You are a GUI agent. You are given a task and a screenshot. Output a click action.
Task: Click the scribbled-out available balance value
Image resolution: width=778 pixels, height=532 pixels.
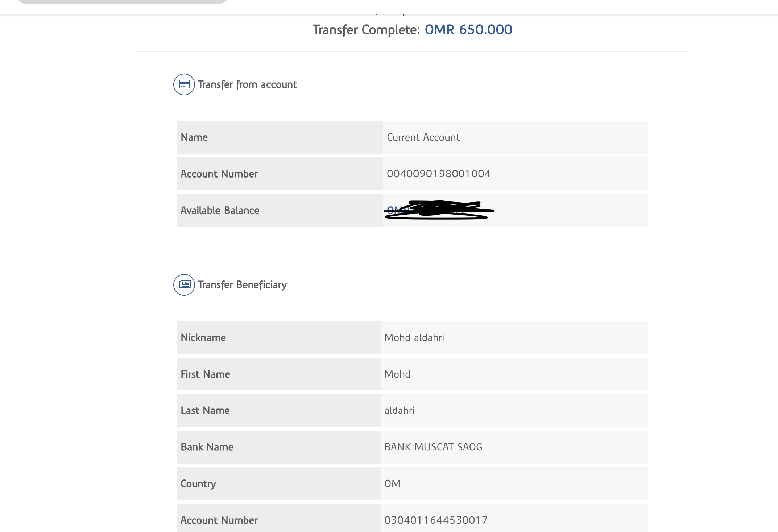(x=439, y=210)
